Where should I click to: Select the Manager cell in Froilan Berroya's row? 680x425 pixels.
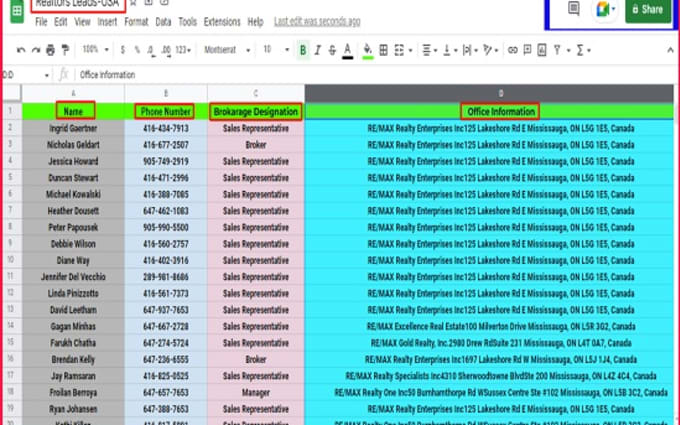(256, 392)
